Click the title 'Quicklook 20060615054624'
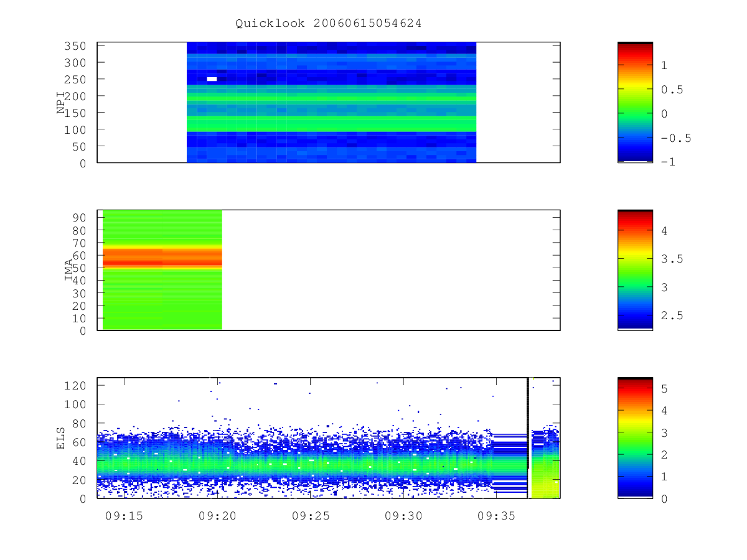This screenshot has width=747, height=560. click(x=329, y=24)
